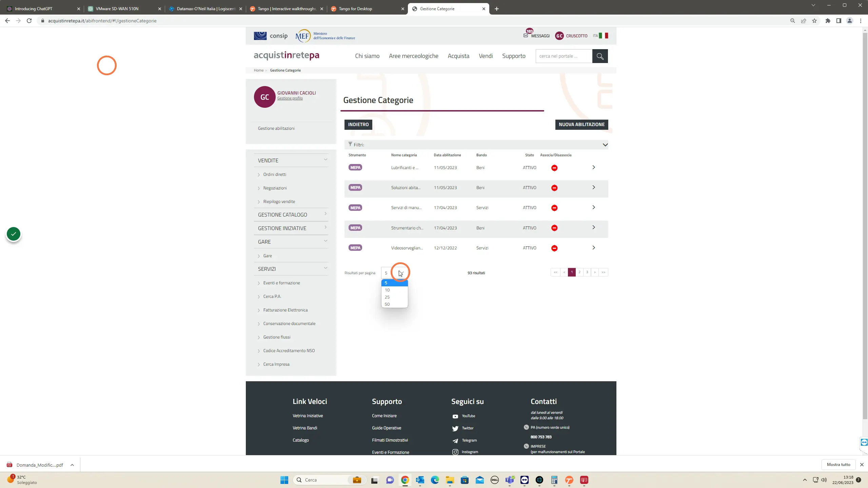The height and width of the screenshot is (488, 868).
Task: Click the cerca nel portale search field
Action: tap(564, 56)
